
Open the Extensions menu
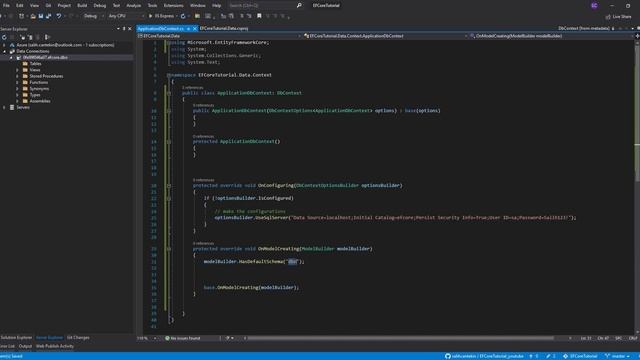click(173, 6)
